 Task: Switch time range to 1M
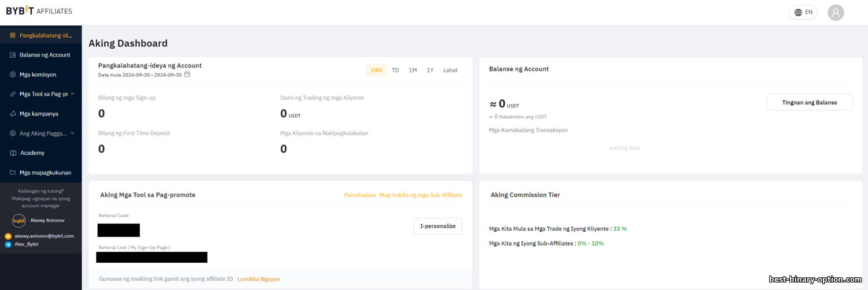click(413, 70)
